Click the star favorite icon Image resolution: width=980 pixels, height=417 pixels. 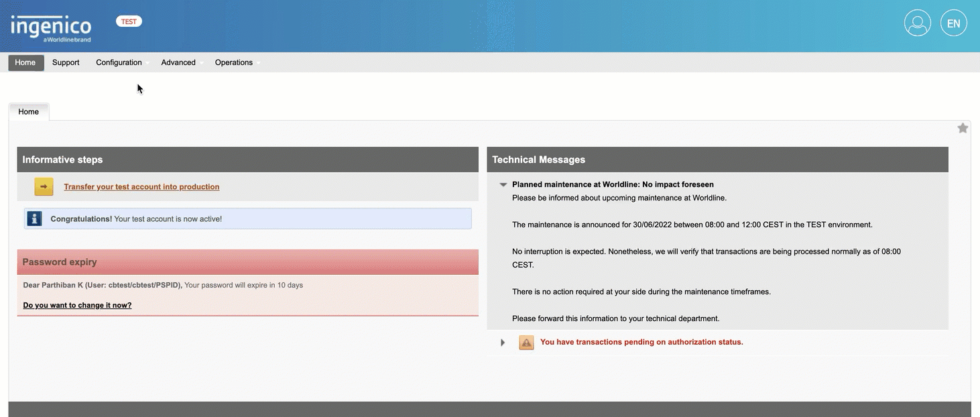click(963, 128)
